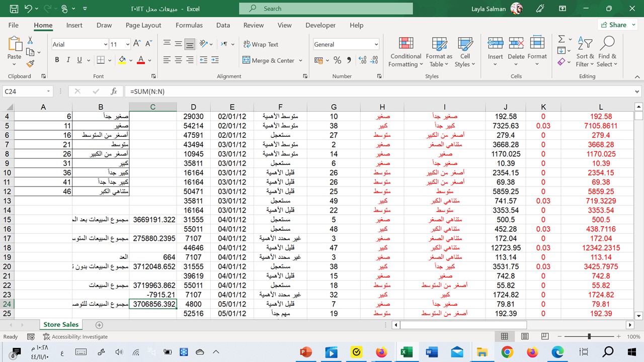Click the Percent Style icon
The image size is (644, 362).
click(x=337, y=60)
